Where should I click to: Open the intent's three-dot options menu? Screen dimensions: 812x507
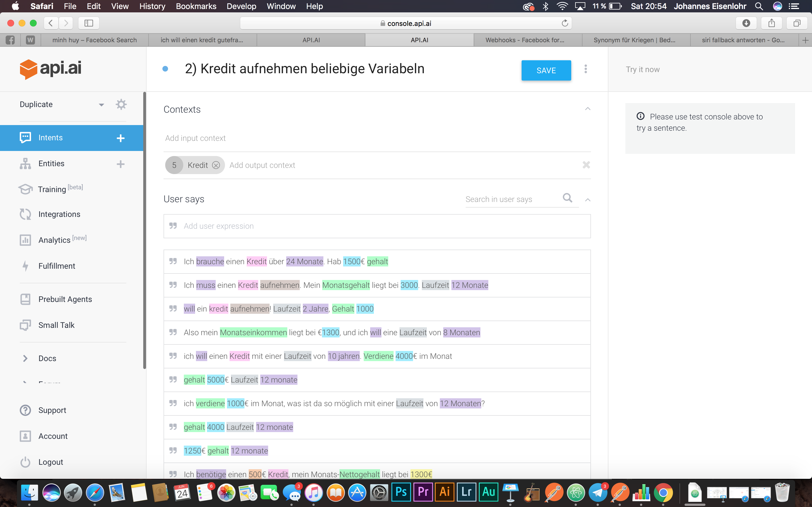click(586, 69)
